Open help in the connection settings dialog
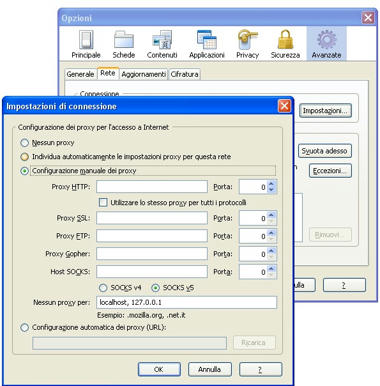 click(x=261, y=369)
